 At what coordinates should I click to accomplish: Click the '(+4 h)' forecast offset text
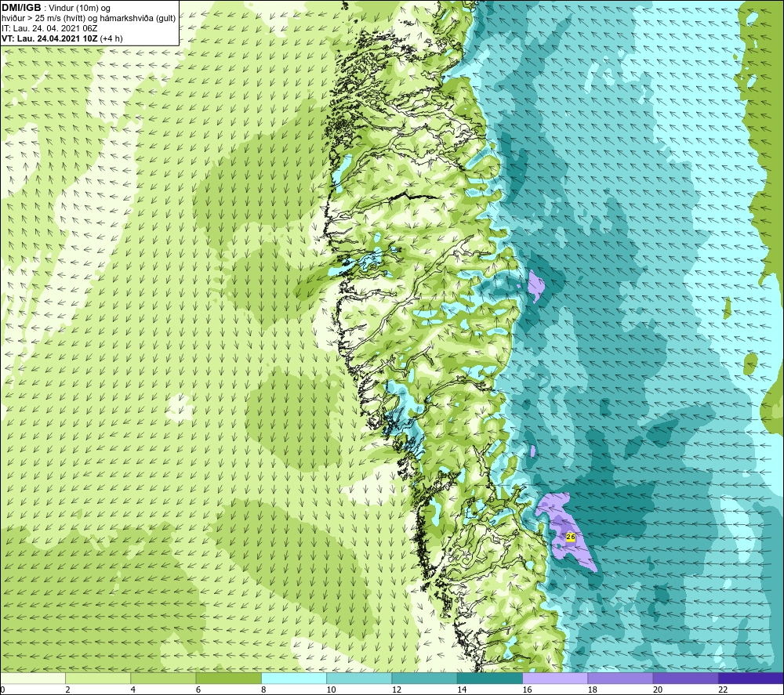[x=111, y=38]
